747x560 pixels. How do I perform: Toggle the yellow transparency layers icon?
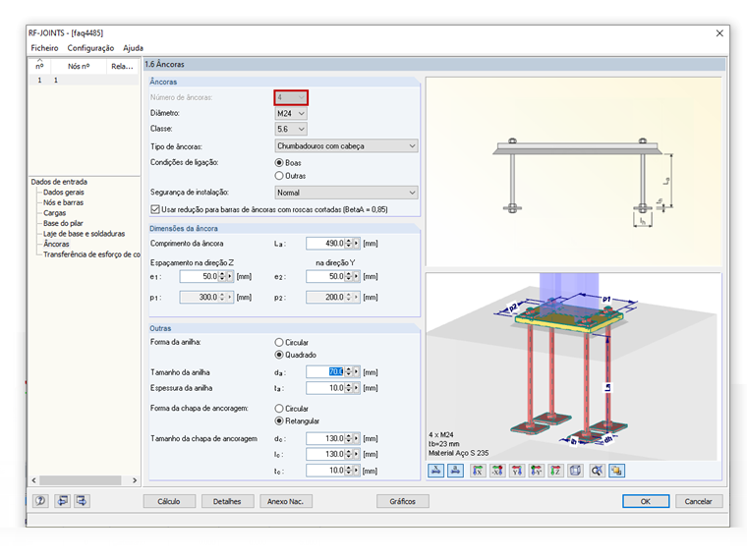coord(616,471)
